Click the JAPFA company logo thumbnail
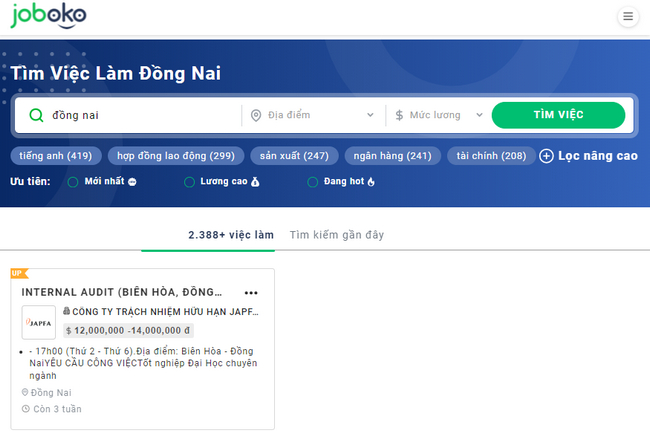The height and width of the screenshot is (431, 650). click(x=39, y=322)
